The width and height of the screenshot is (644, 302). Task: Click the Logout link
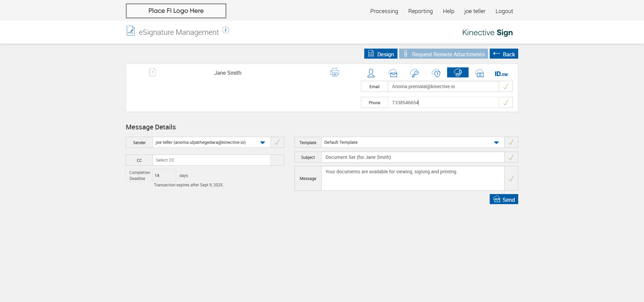pos(504,11)
